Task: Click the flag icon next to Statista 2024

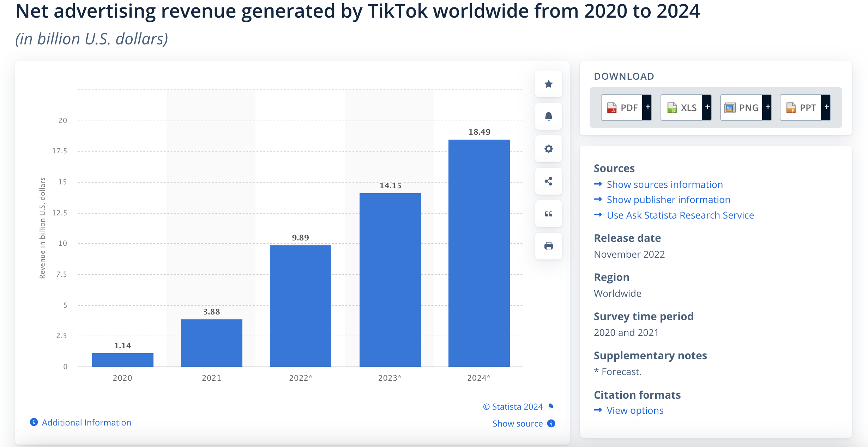Action: 551,406
